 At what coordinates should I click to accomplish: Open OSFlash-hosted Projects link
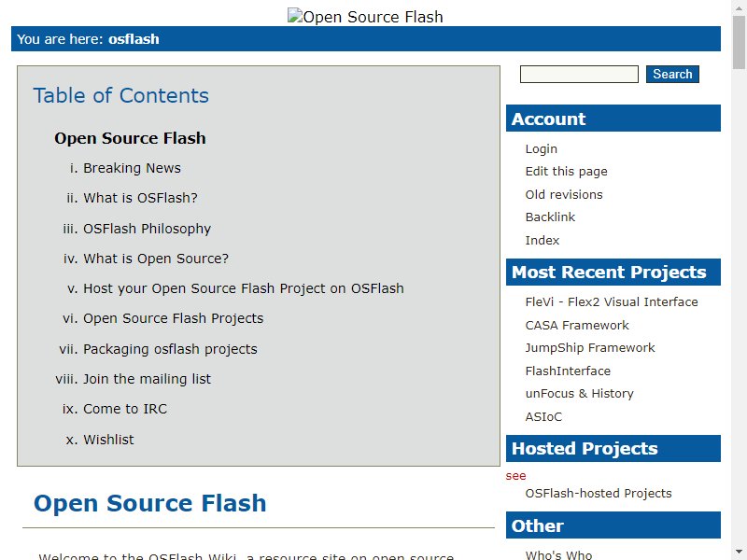point(599,493)
